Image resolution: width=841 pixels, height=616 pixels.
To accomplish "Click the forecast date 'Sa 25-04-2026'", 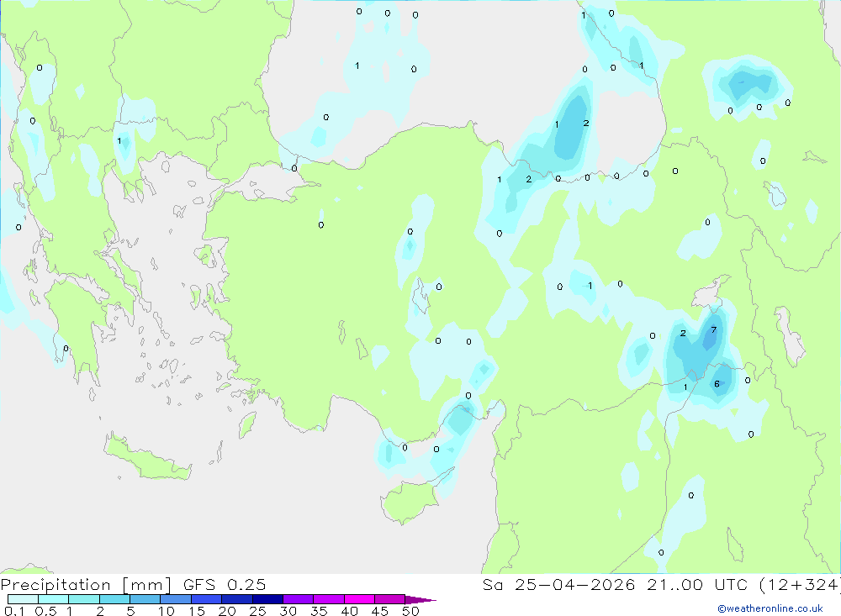I will click(559, 585).
